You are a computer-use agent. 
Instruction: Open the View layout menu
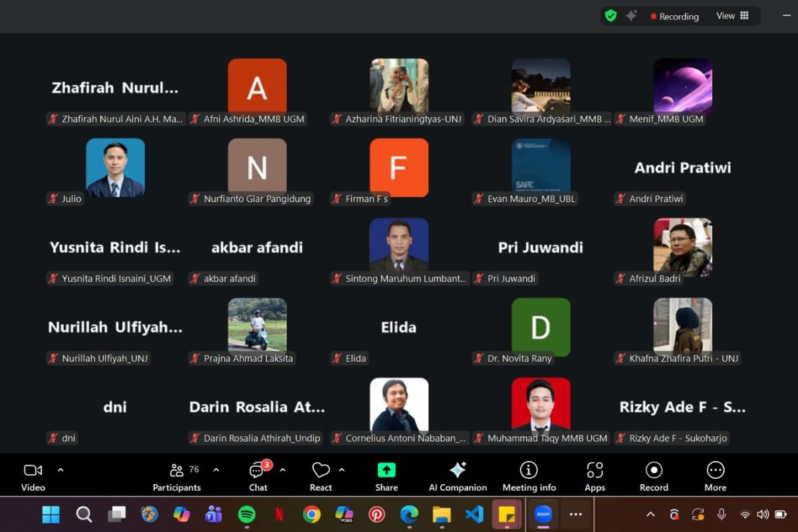click(732, 16)
